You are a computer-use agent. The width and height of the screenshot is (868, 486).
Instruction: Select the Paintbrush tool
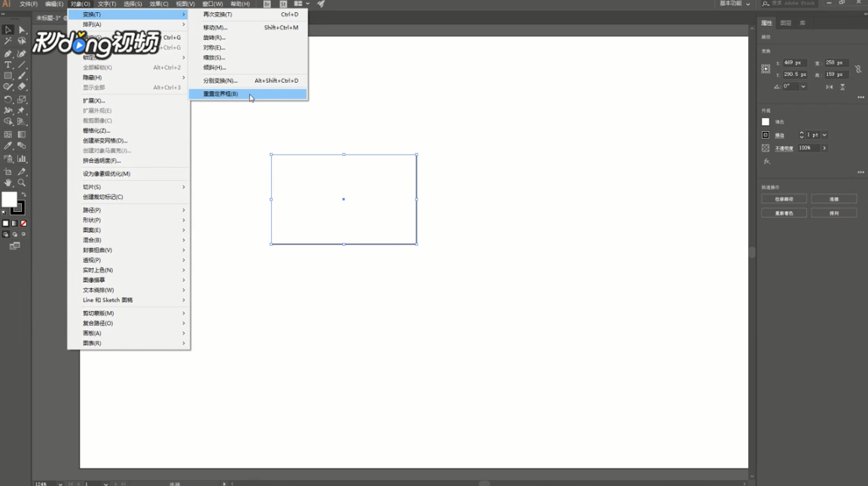click(x=22, y=76)
